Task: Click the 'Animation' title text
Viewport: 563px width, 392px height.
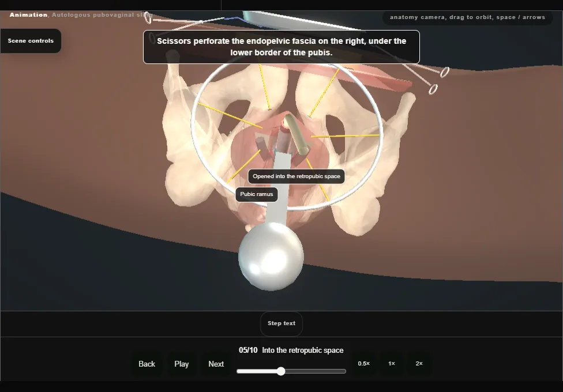Action: click(x=28, y=15)
